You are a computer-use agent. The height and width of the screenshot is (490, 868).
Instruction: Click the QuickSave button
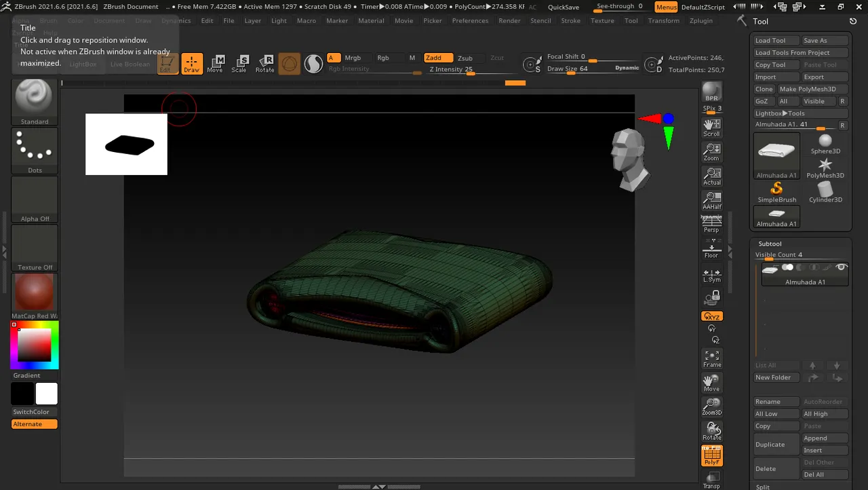click(564, 7)
